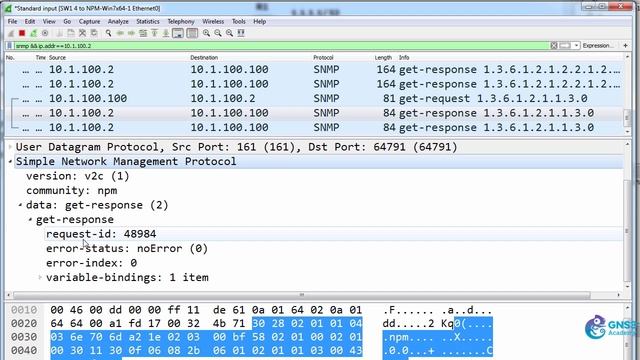640x360 pixels.
Task: Save this capture file from toolbar
Action: [x=71, y=33]
